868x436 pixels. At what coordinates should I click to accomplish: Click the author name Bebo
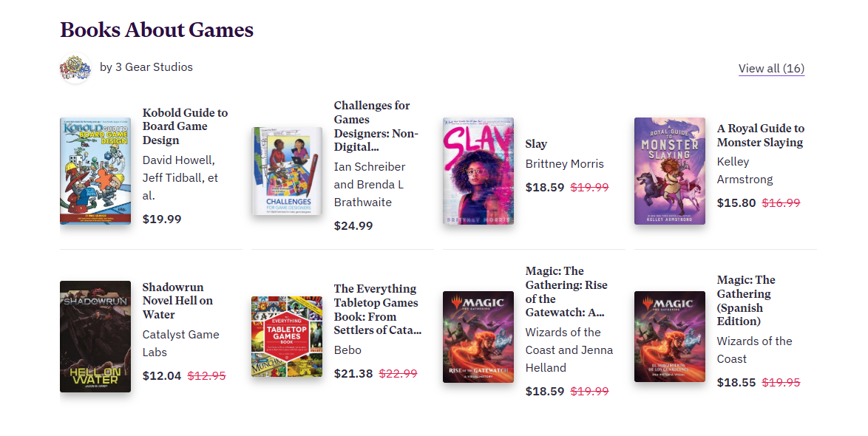347,350
